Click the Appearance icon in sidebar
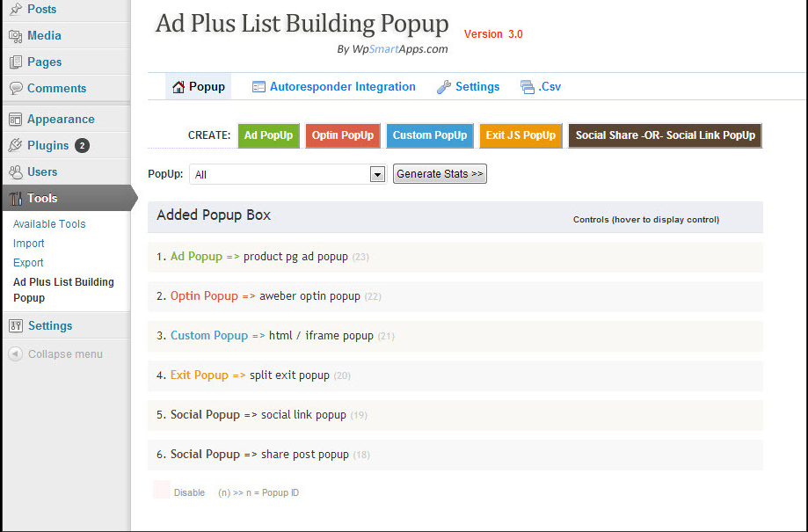808x532 pixels. click(x=16, y=120)
